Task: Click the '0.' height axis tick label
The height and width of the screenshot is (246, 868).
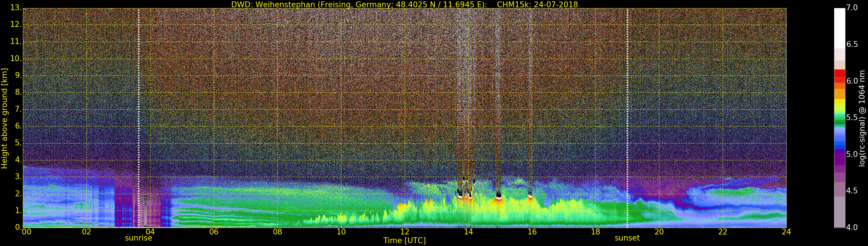Action: tap(19, 227)
